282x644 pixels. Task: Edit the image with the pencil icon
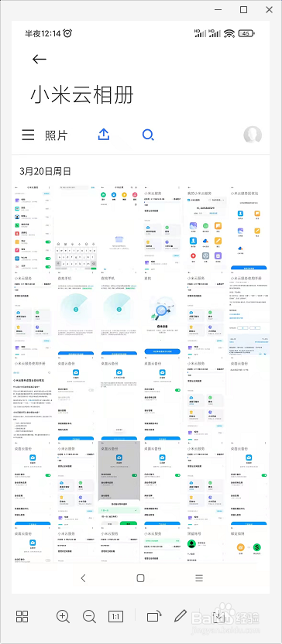(181, 616)
